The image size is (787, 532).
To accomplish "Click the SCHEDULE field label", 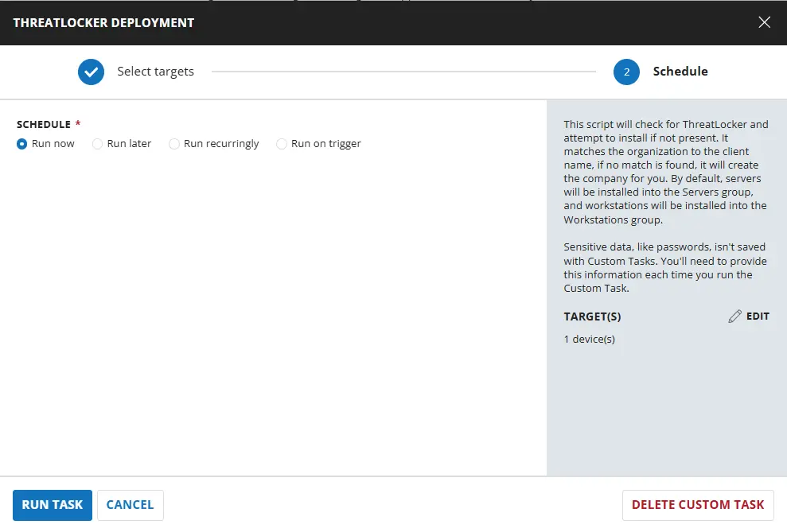I will [44, 124].
